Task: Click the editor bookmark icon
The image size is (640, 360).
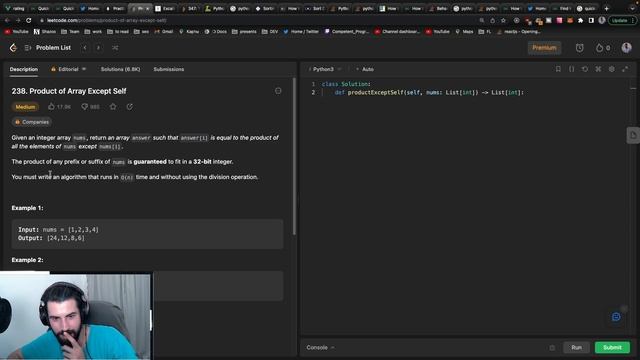Action: [x=558, y=69]
